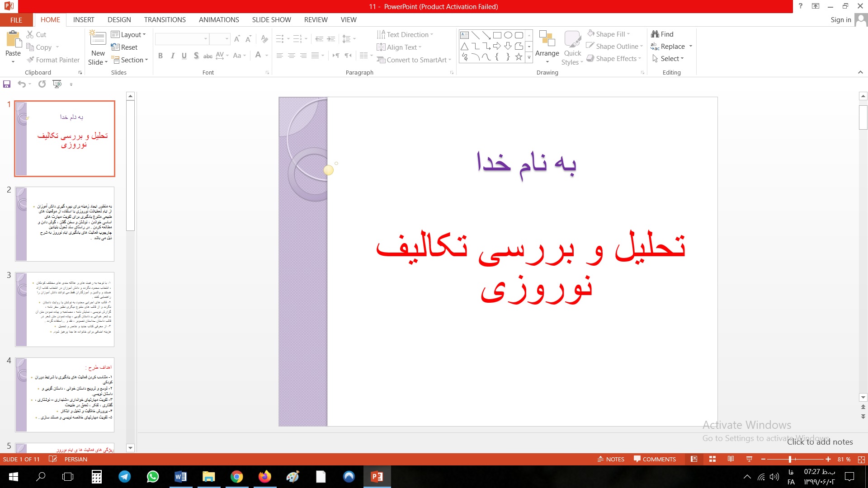Click the Reset slide button
The image size is (868, 488).
click(x=124, y=47)
